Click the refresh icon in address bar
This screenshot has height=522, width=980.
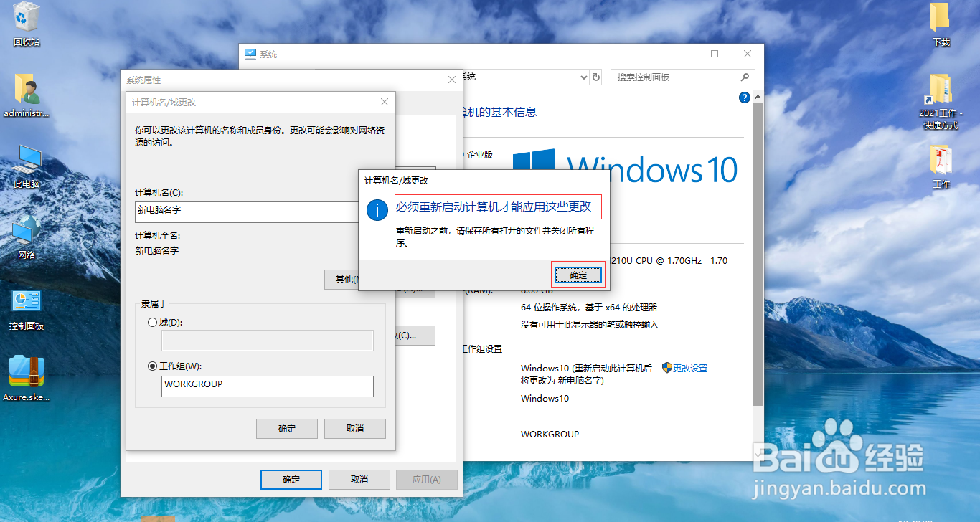coord(595,77)
